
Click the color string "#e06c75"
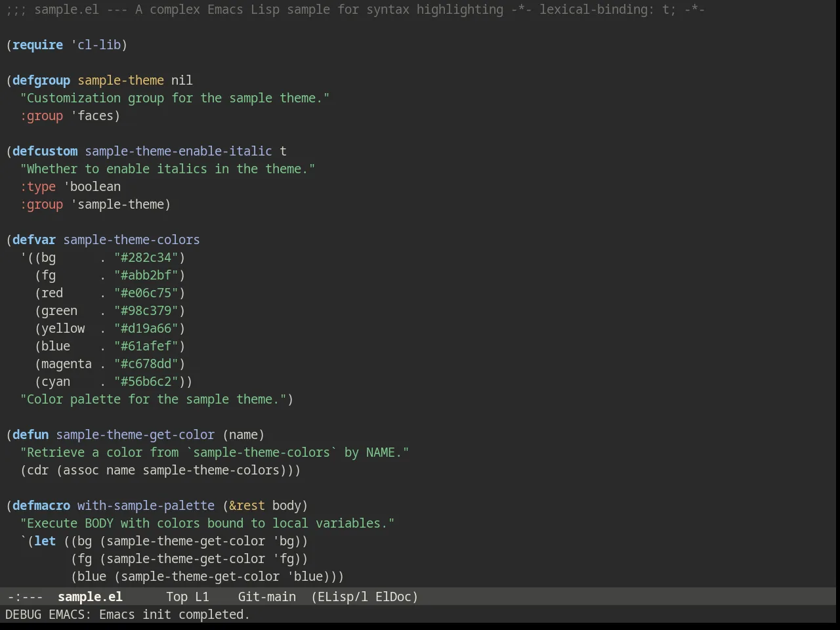[x=146, y=293]
